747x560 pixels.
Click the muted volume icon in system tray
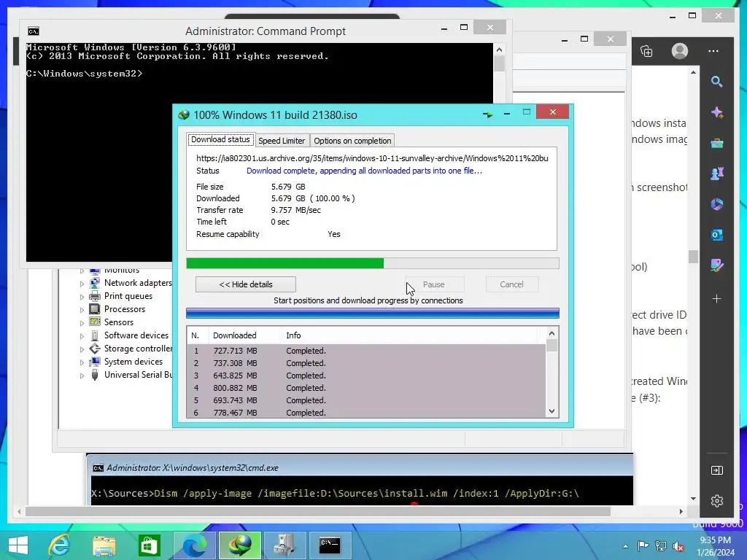678,546
